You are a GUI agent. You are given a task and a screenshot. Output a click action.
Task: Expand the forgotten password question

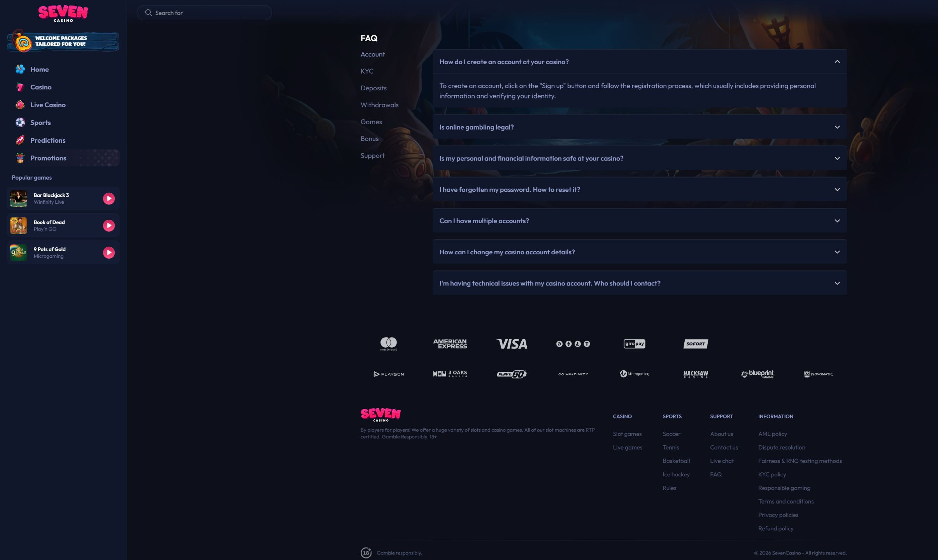pos(640,189)
